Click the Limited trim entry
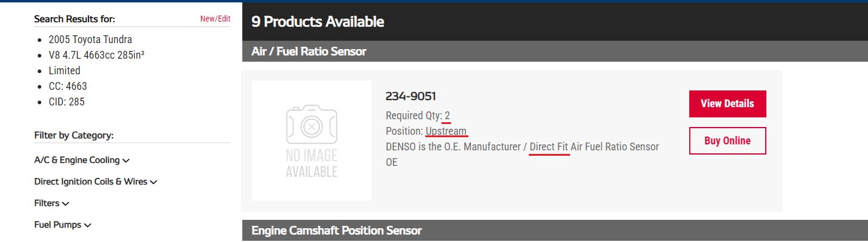Viewport: 868px width, 242px height. point(65,71)
